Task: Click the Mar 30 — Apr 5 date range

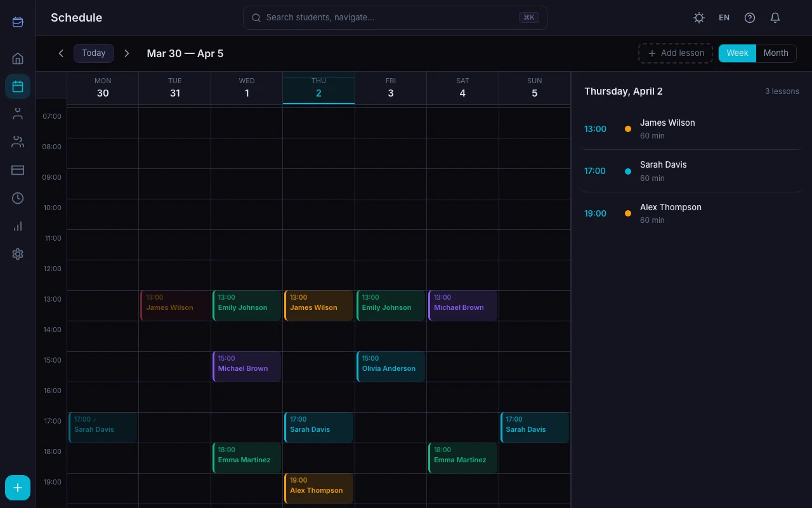Action: click(185, 53)
